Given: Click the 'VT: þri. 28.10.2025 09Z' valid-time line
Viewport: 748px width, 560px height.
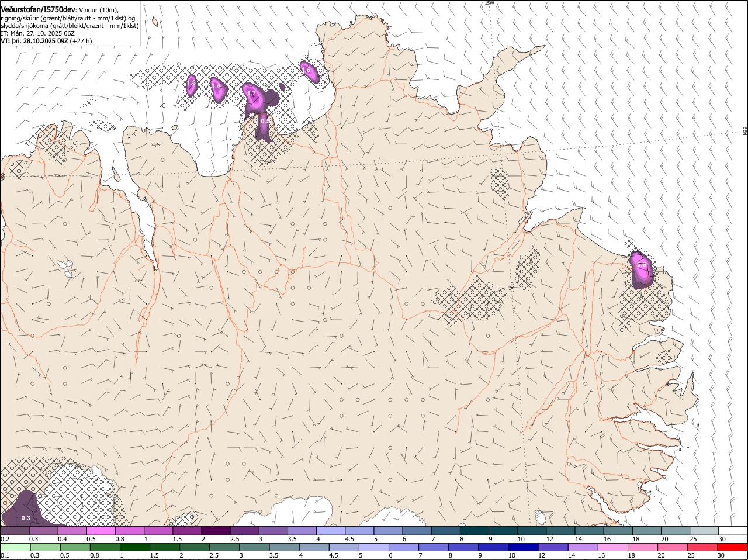Looking at the screenshot, I should click(34, 42).
